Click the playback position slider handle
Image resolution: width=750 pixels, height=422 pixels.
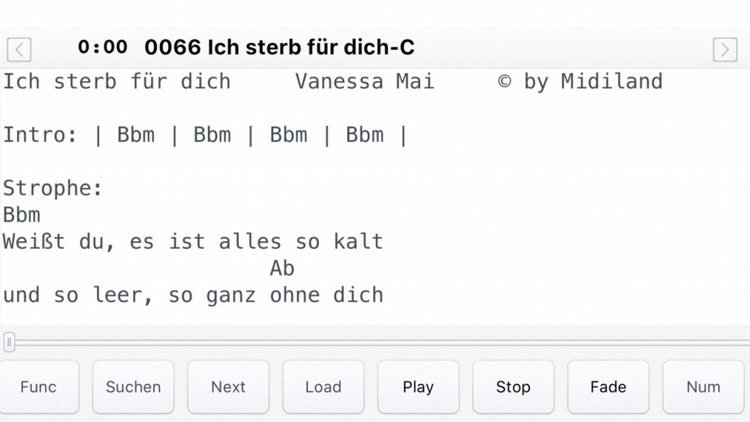pos(9,342)
